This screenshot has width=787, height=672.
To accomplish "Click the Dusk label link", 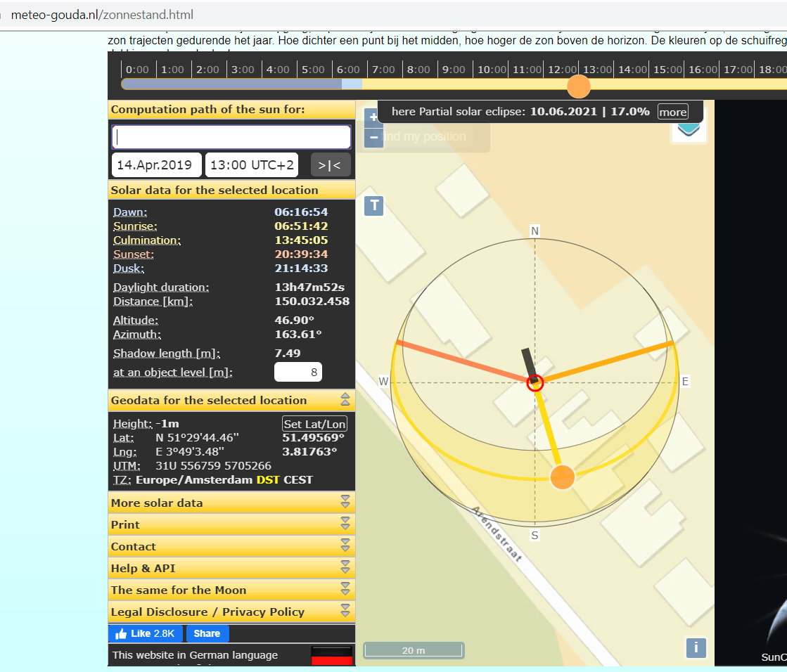I will [129, 269].
